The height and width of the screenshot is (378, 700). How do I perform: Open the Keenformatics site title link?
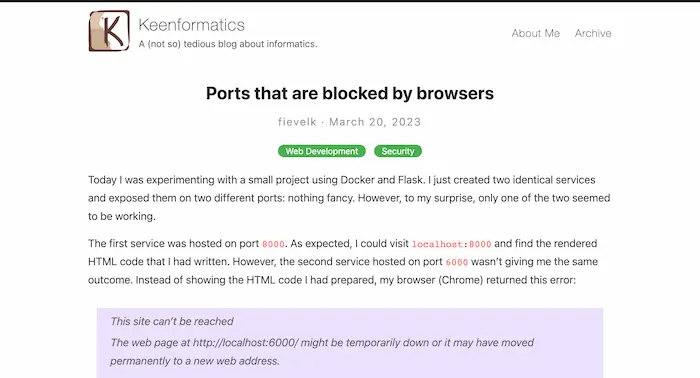tap(192, 25)
